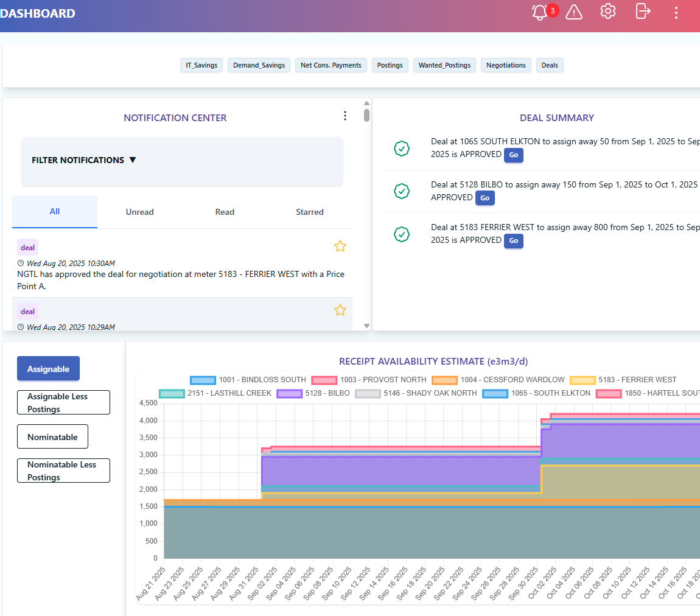Image resolution: width=700 pixels, height=616 pixels.
Task: Click the BILBO purple legend swatch
Action: click(x=289, y=393)
